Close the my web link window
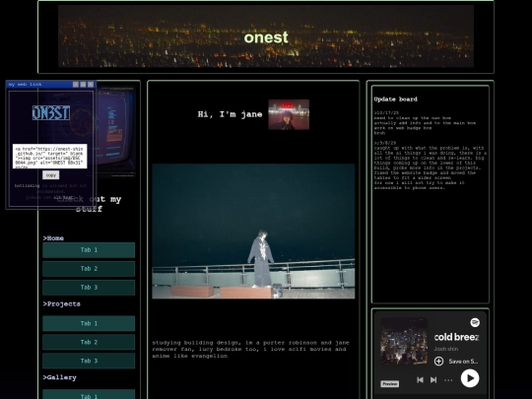This screenshot has width=532, height=399. tap(91, 84)
